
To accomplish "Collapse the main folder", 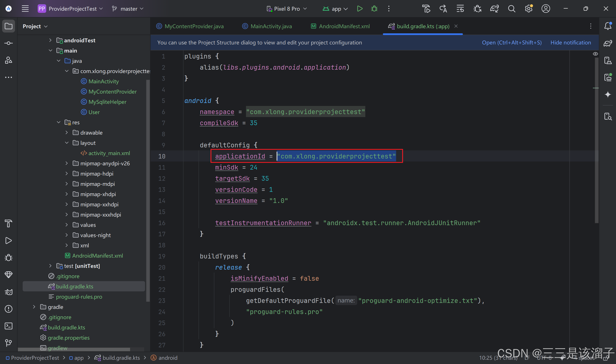I will point(50,51).
